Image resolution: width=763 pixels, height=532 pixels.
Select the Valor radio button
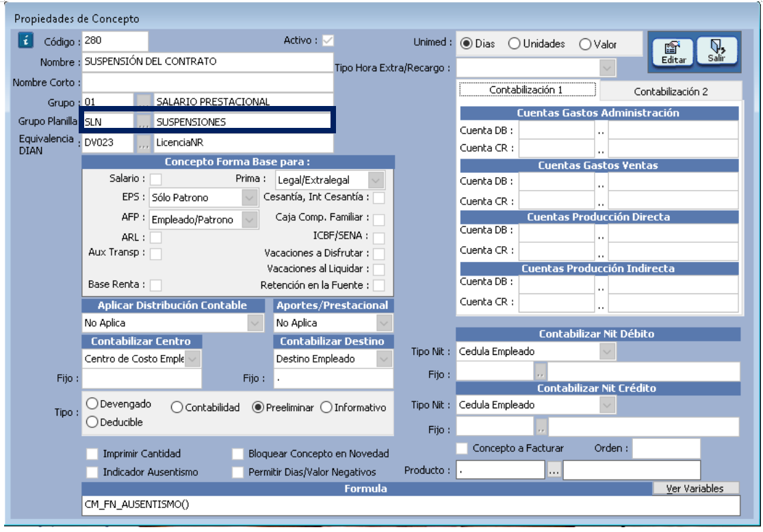[585, 44]
